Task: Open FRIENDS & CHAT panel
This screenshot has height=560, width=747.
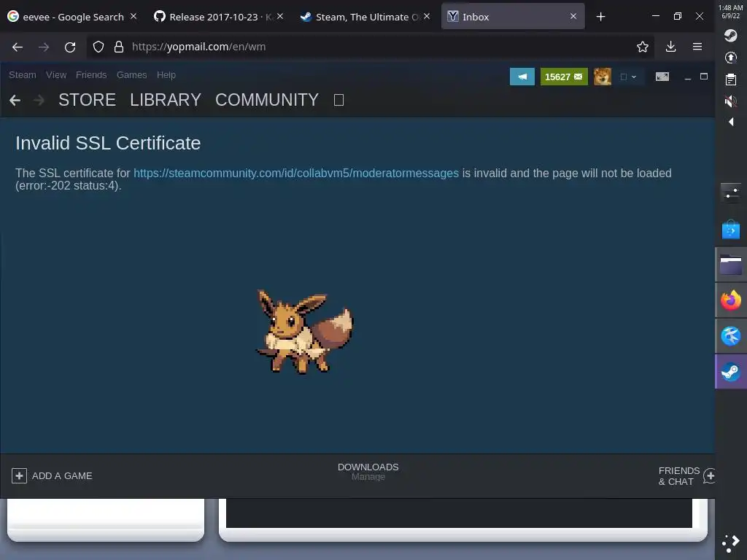Action: tap(686, 476)
